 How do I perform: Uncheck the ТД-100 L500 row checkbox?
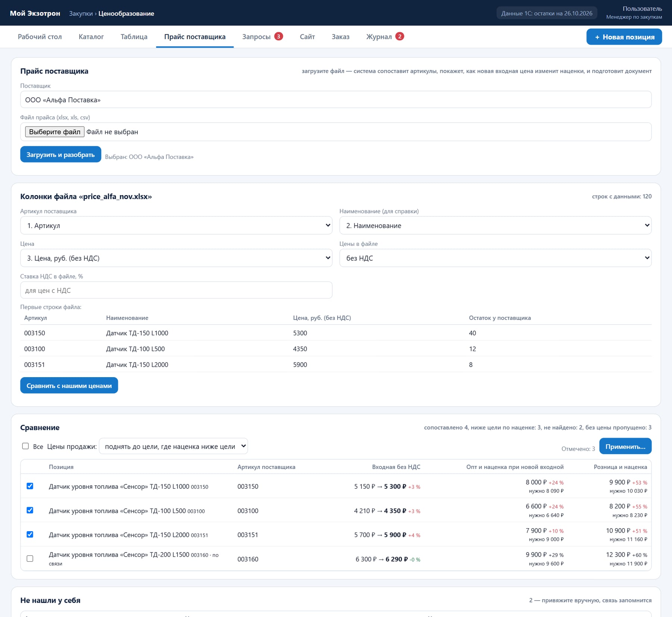30,510
